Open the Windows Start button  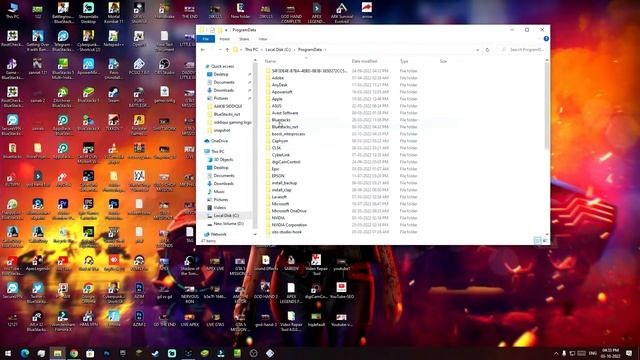[8, 353]
